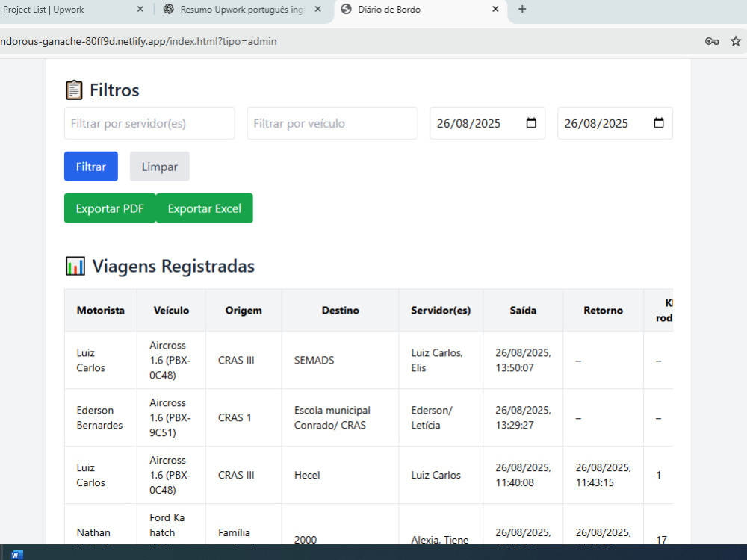
Task: Click the Veículo column header
Action: click(171, 311)
